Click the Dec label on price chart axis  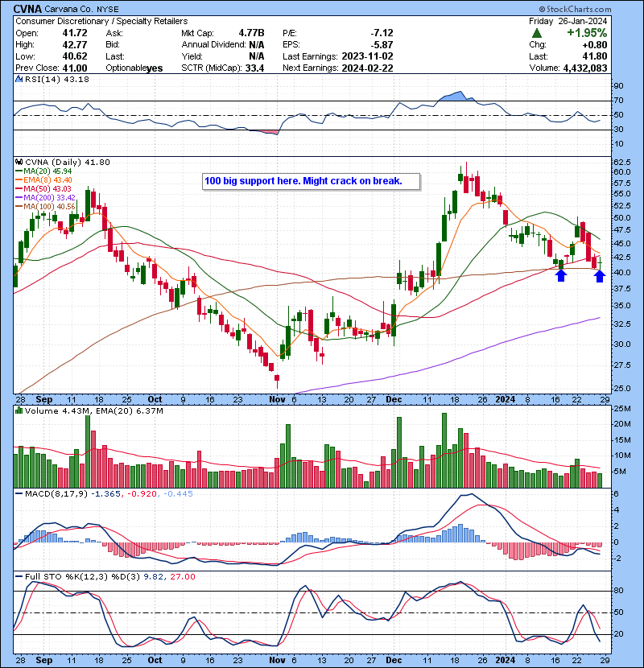pos(394,400)
